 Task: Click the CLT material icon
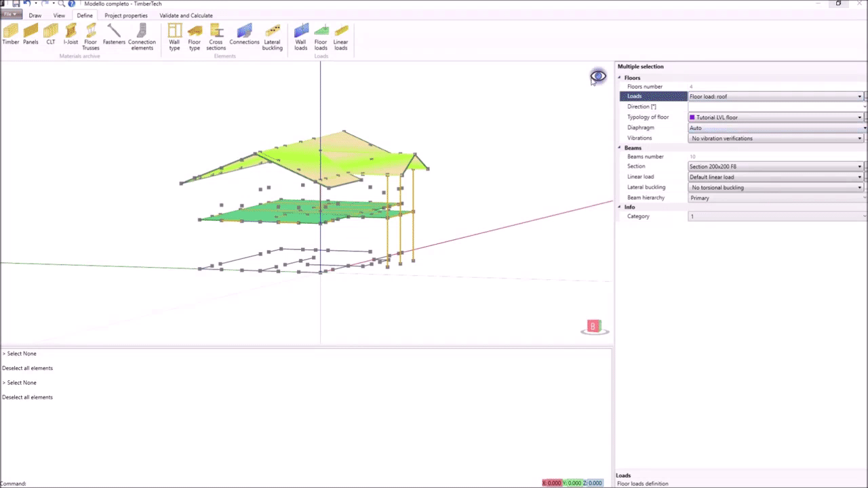point(51,34)
